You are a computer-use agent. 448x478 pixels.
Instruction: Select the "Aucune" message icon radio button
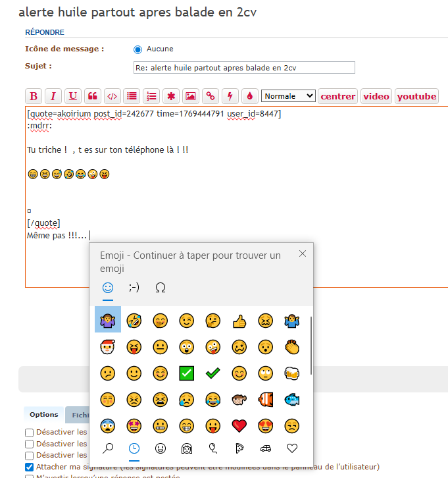click(137, 49)
